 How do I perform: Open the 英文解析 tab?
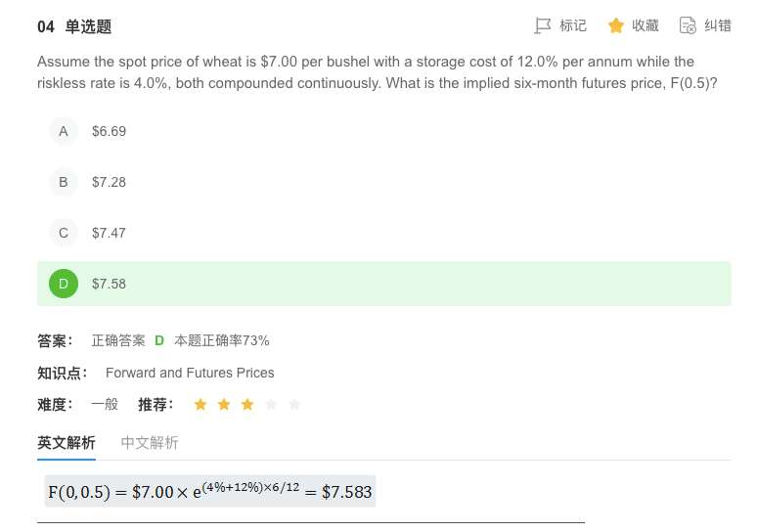coord(67,443)
